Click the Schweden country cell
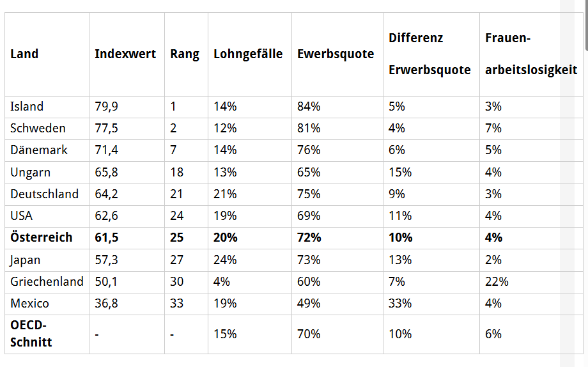This screenshot has width=588, height=367. pyautogui.click(x=38, y=129)
